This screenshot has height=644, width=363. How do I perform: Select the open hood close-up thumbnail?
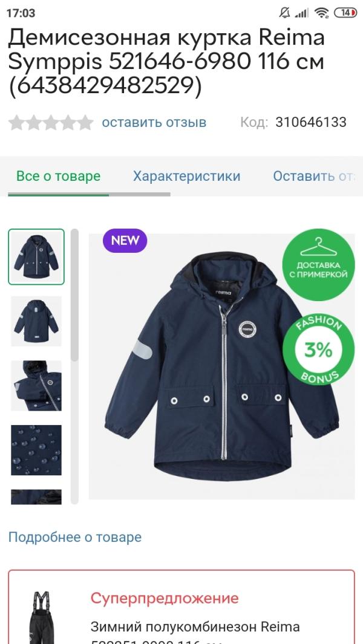(36, 386)
